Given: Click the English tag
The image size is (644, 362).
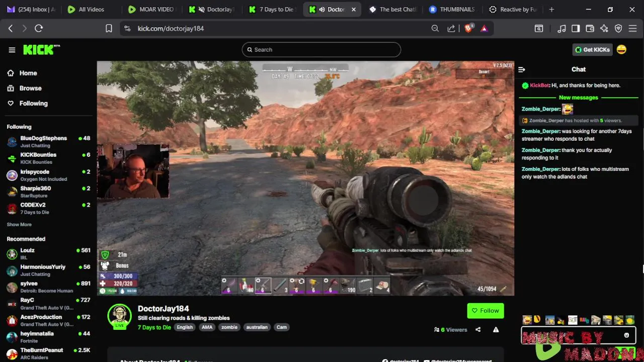Looking at the screenshot, I should tap(185, 327).
